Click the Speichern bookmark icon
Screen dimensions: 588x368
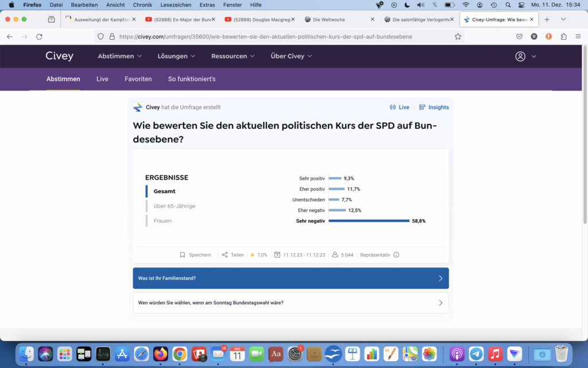tap(183, 255)
